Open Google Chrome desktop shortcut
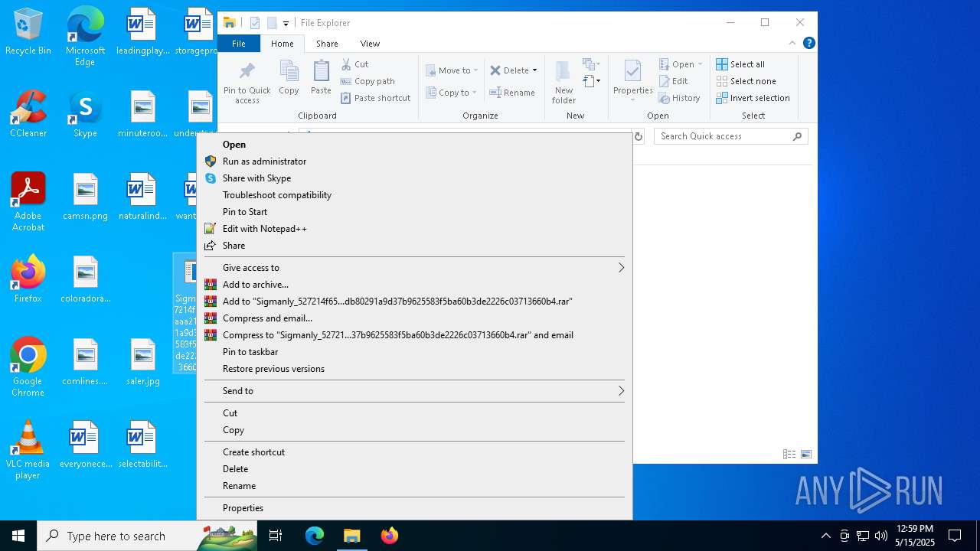This screenshot has height=551, width=980. tap(28, 367)
